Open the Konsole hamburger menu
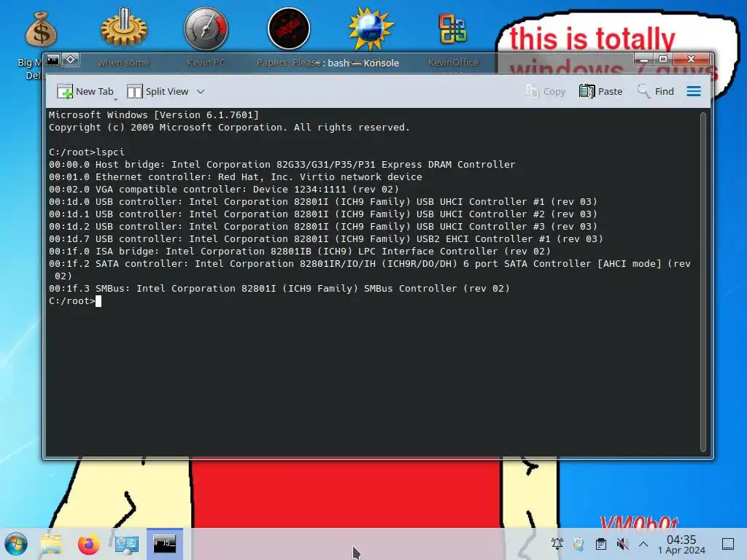This screenshot has height=560, width=747. pyautogui.click(x=694, y=91)
